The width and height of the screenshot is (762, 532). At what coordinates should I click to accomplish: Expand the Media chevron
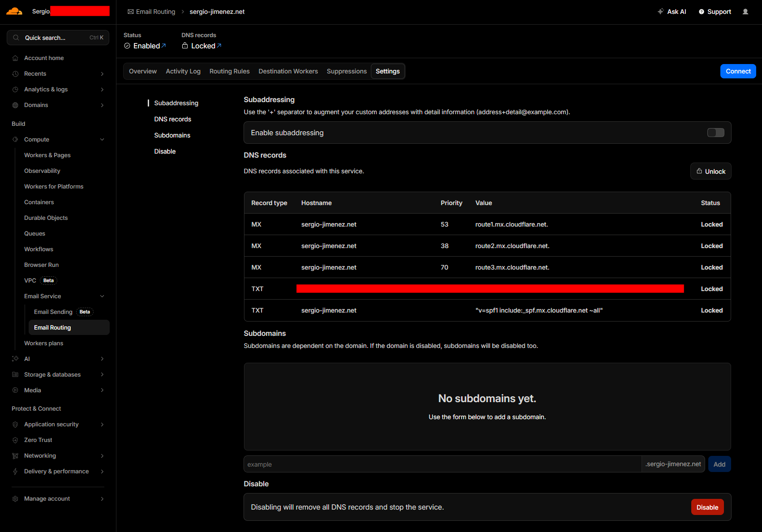pyautogui.click(x=102, y=390)
